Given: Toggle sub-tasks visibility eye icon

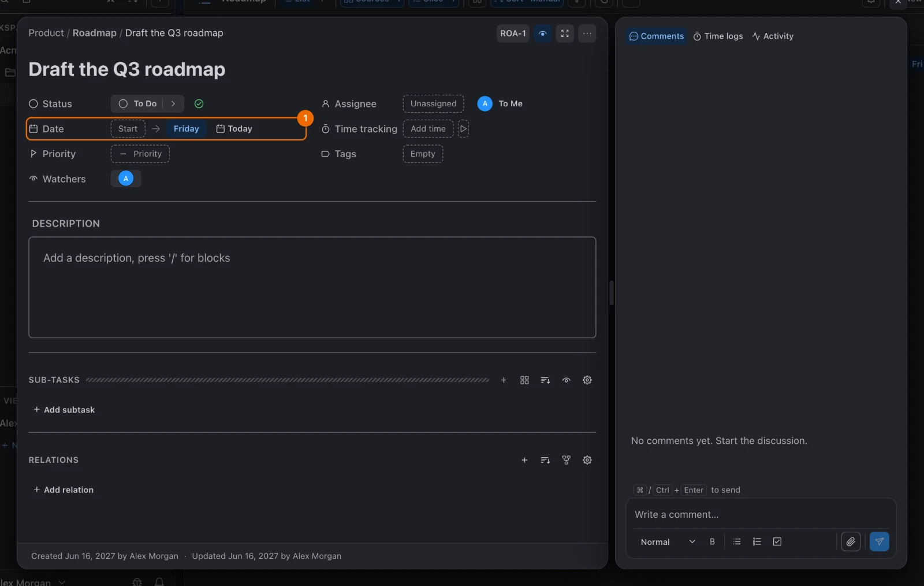Looking at the screenshot, I should pos(567,380).
